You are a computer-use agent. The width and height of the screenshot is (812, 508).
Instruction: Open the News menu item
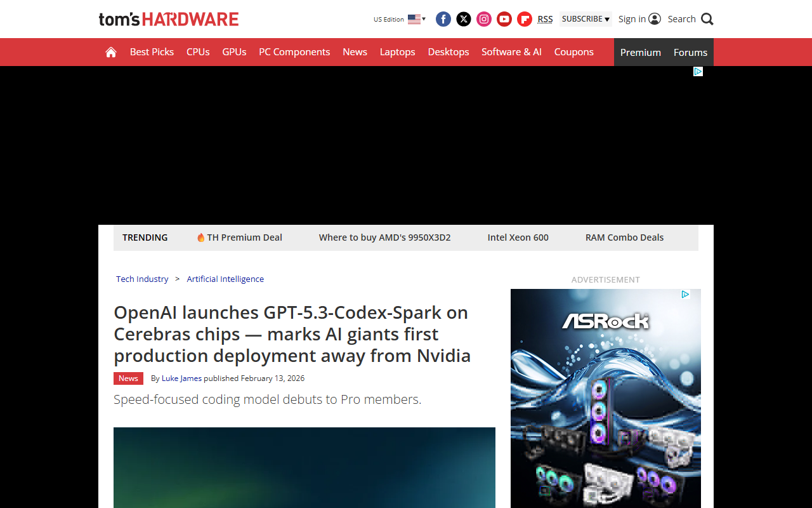pyautogui.click(x=355, y=52)
